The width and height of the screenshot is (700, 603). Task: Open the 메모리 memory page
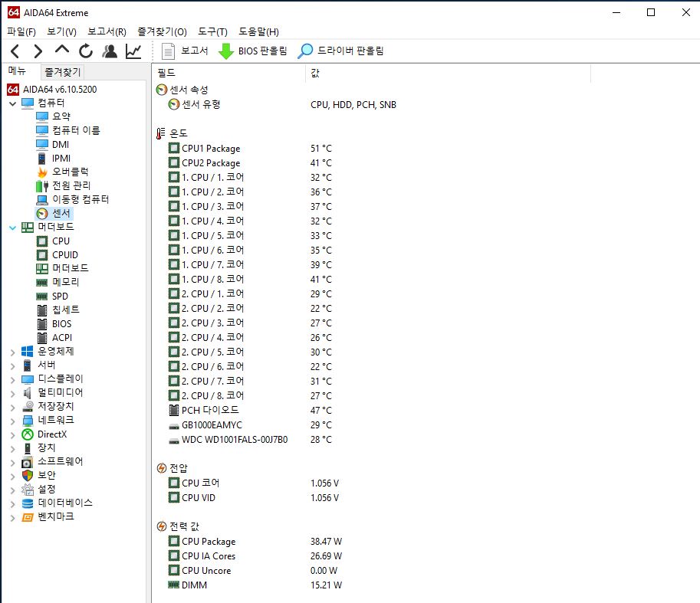coord(58,282)
